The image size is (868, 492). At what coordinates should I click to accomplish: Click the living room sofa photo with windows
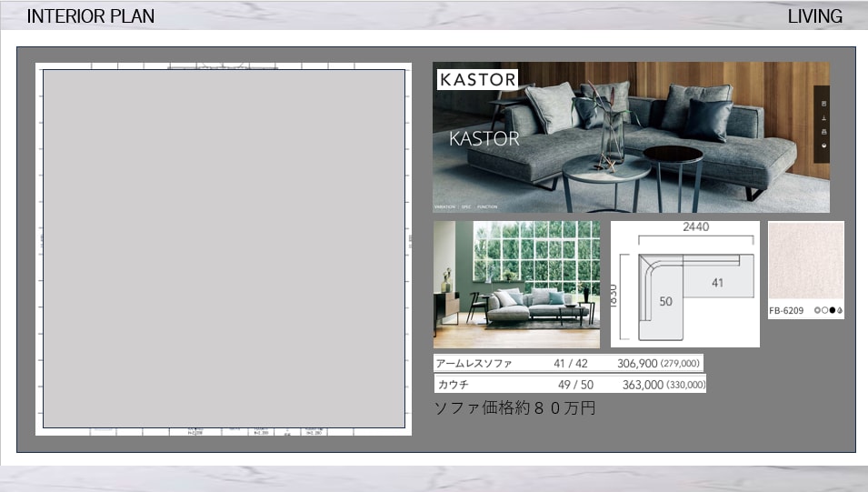point(516,285)
